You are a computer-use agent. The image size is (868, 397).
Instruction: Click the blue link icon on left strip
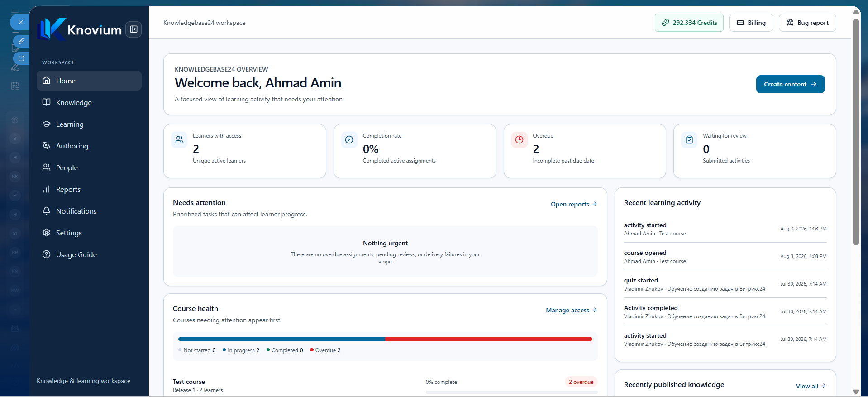coord(21,41)
